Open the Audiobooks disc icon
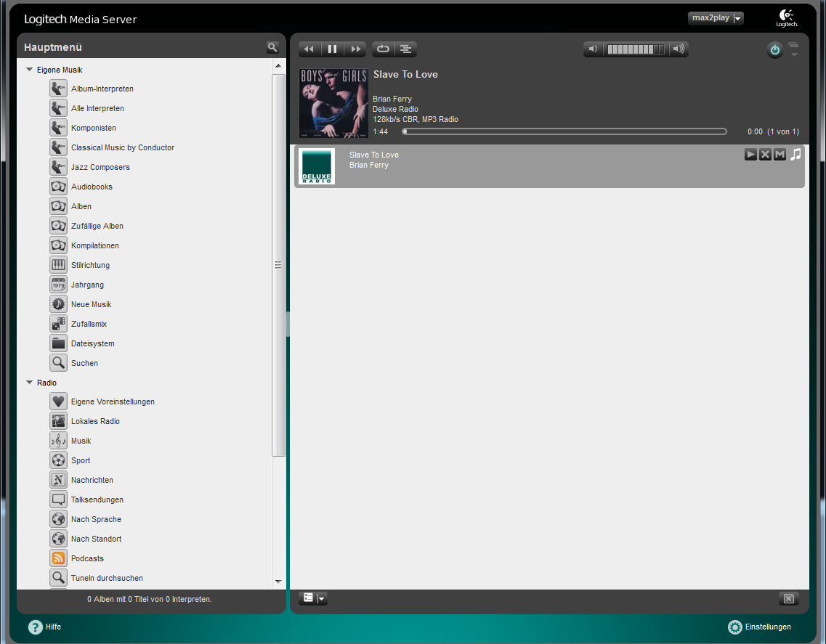Screen dimensions: 826x644 point(58,187)
